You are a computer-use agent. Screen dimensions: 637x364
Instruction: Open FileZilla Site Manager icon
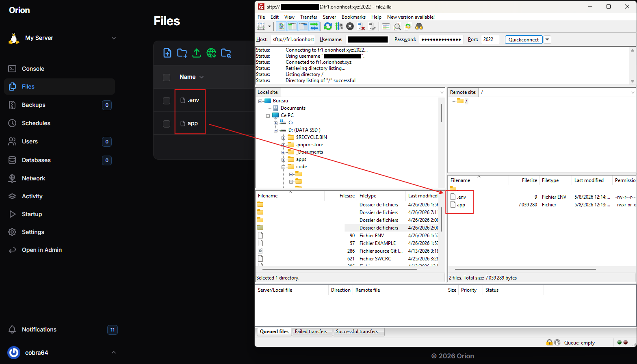coord(261,26)
